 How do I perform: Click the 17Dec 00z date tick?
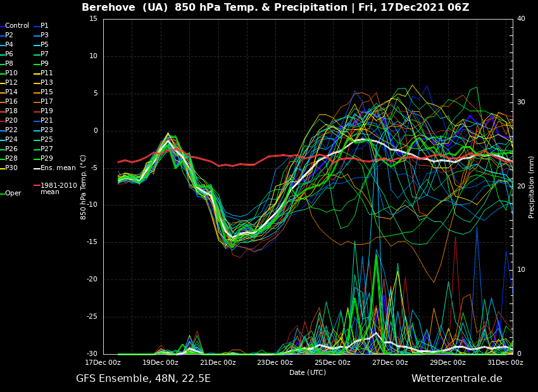(103, 363)
